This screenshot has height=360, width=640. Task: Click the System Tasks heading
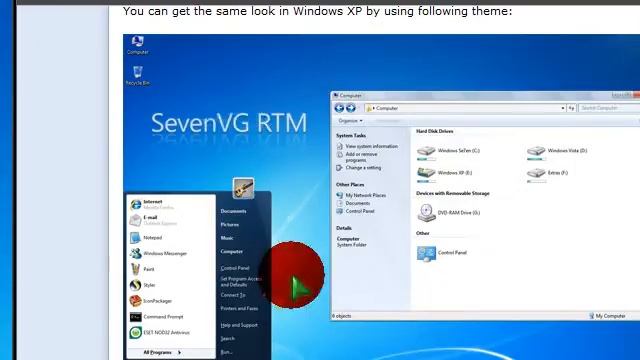pyautogui.click(x=351, y=136)
